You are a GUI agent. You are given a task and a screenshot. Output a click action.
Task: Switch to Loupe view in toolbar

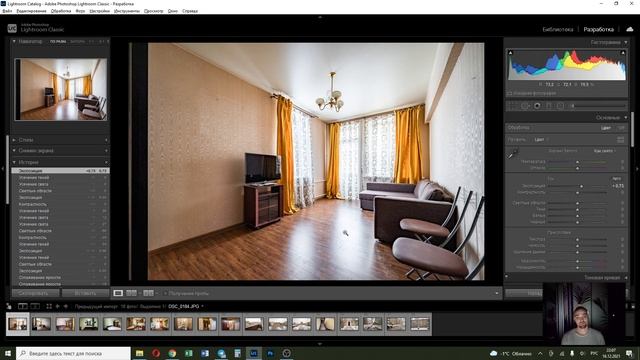pyautogui.click(x=118, y=293)
